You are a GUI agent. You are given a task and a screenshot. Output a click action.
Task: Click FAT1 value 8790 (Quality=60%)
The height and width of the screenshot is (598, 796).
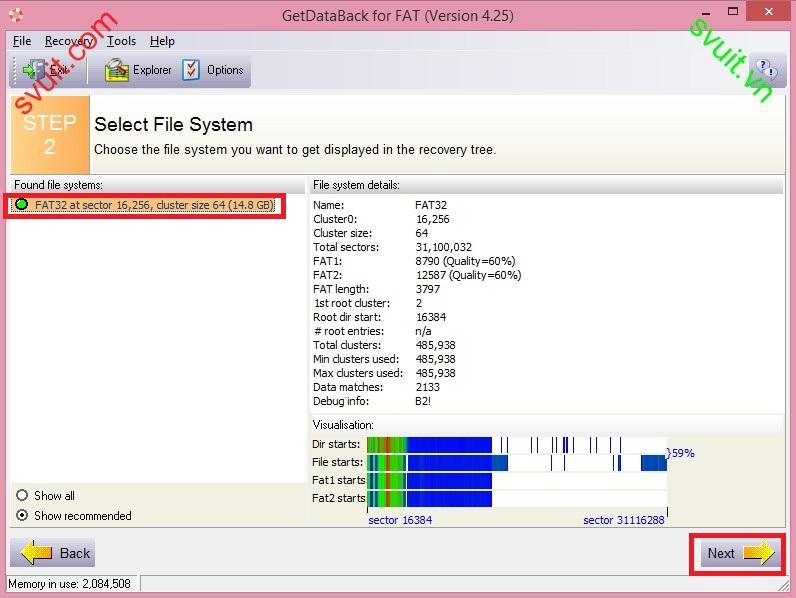point(465,261)
